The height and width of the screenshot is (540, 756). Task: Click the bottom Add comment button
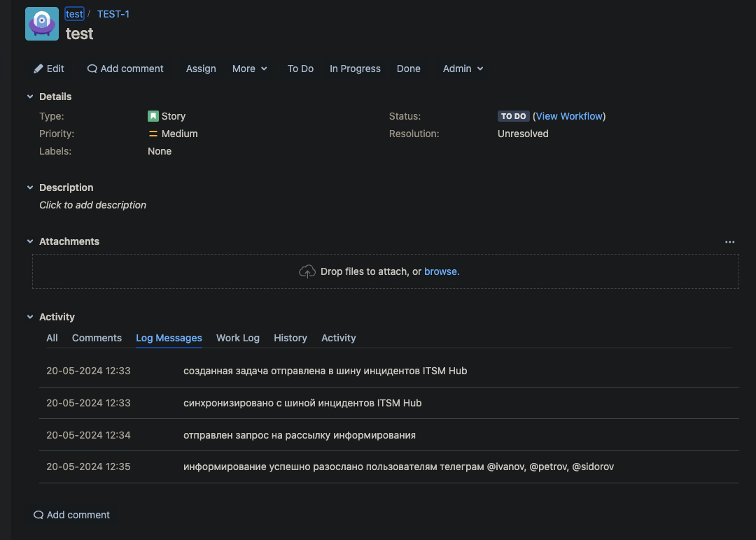point(71,515)
